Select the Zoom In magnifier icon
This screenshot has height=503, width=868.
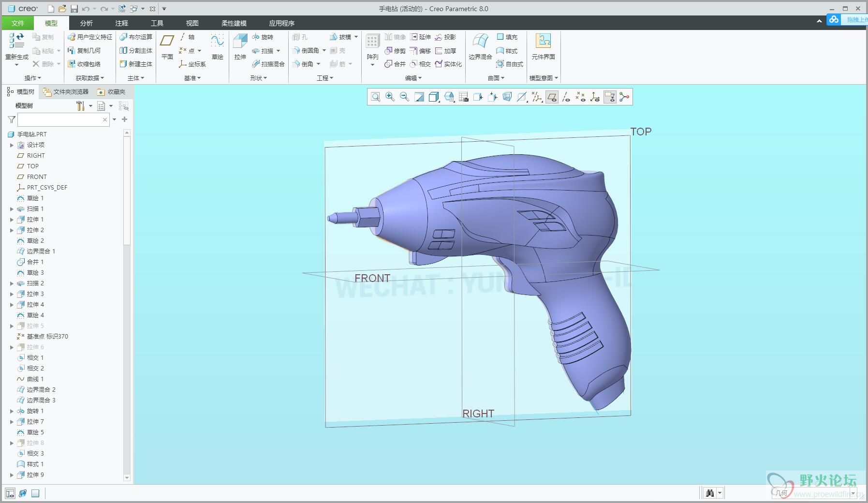click(x=390, y=97)
